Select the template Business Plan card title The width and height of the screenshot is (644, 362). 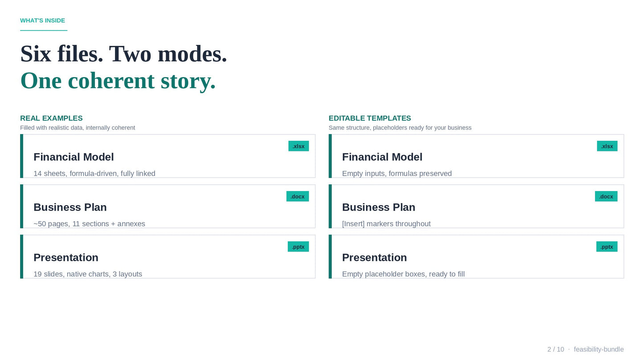[x=378, y=207]
